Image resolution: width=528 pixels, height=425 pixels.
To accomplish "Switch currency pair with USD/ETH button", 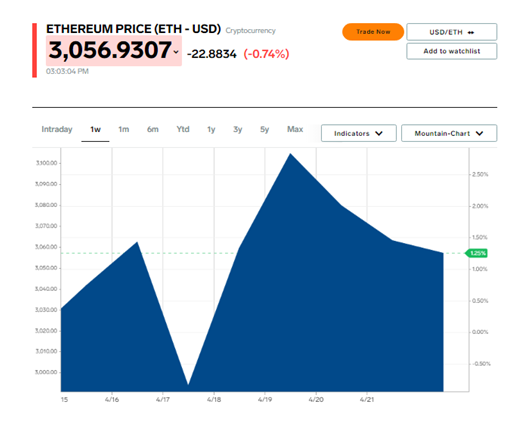I will coord(452,32).
